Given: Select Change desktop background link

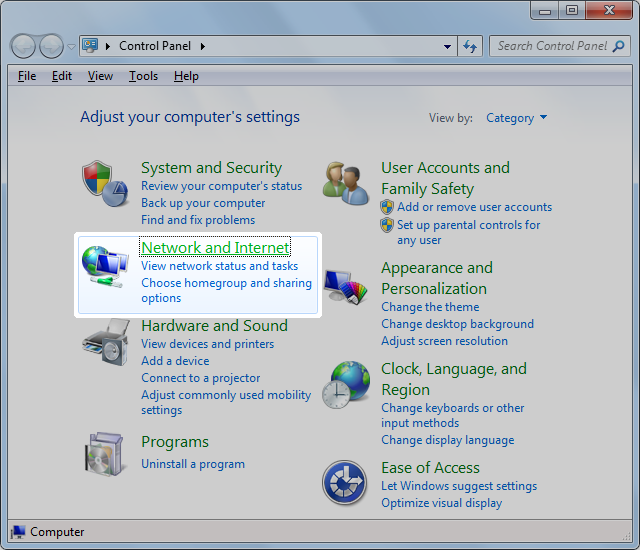Looking at the screenshot, I should coord(457,324).
